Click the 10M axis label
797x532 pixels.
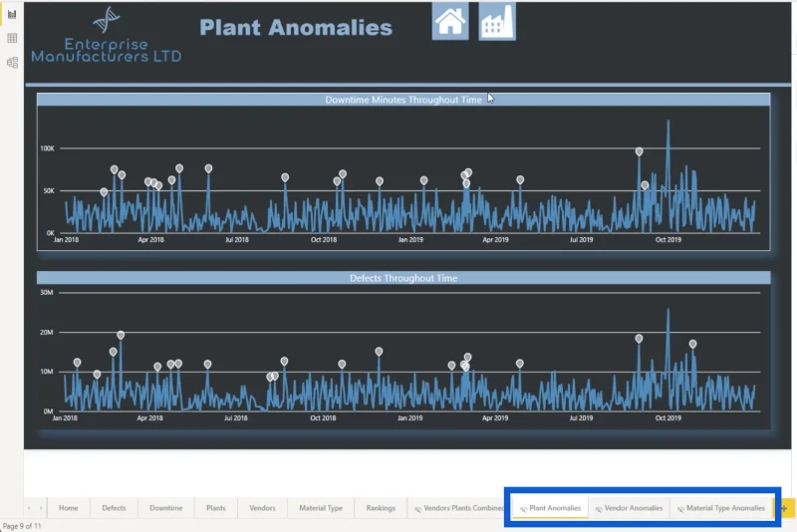click(x=46, y=372)
